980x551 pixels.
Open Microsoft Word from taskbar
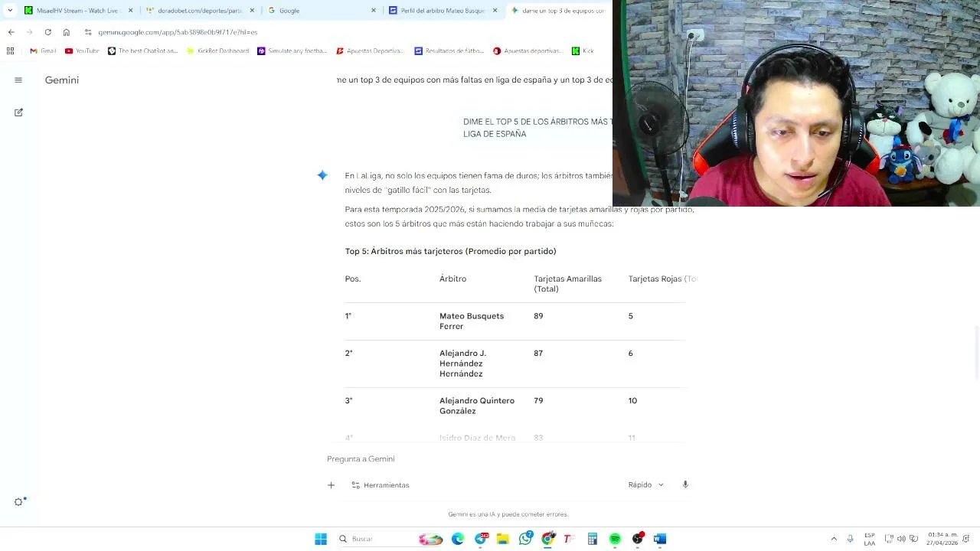click(x=660, y=539)
